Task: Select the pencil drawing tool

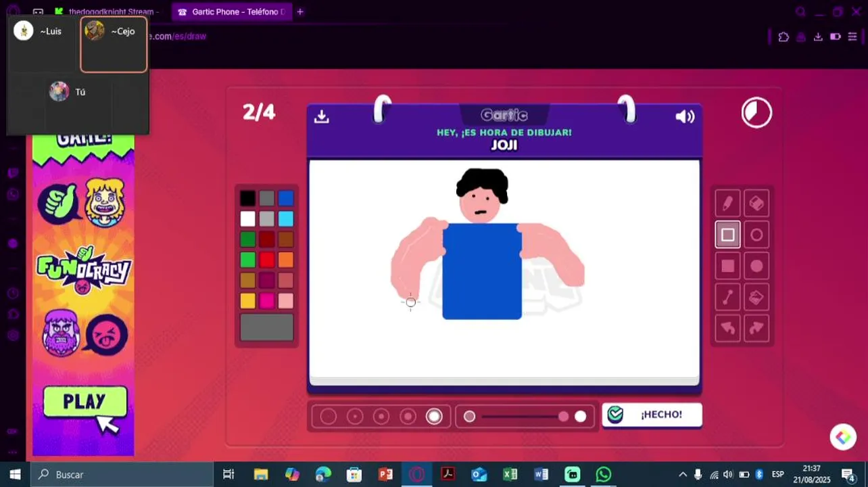Action: coord(727,203)
